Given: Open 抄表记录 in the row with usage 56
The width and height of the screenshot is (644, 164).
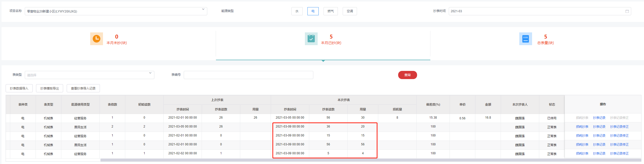Looking at the screenshot, I should (x=599, y=145).
